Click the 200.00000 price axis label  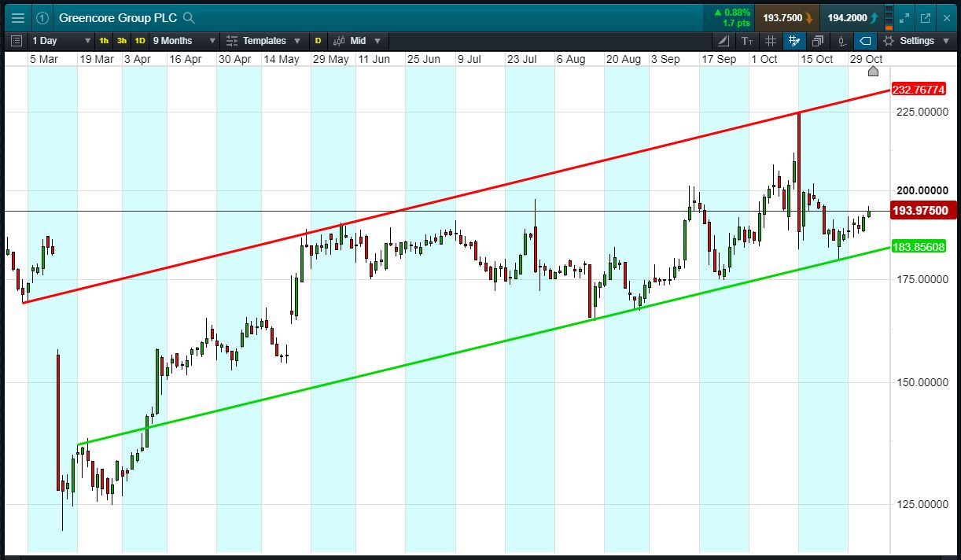point(922,190)
